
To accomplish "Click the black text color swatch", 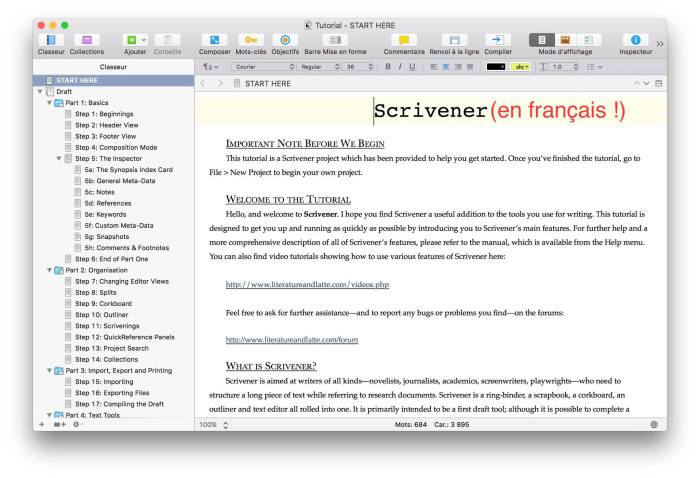I will coord(496,67).
